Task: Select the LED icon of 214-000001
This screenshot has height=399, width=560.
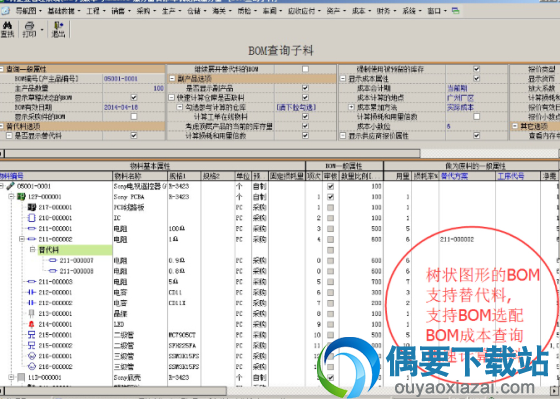Action: point(31,324)
